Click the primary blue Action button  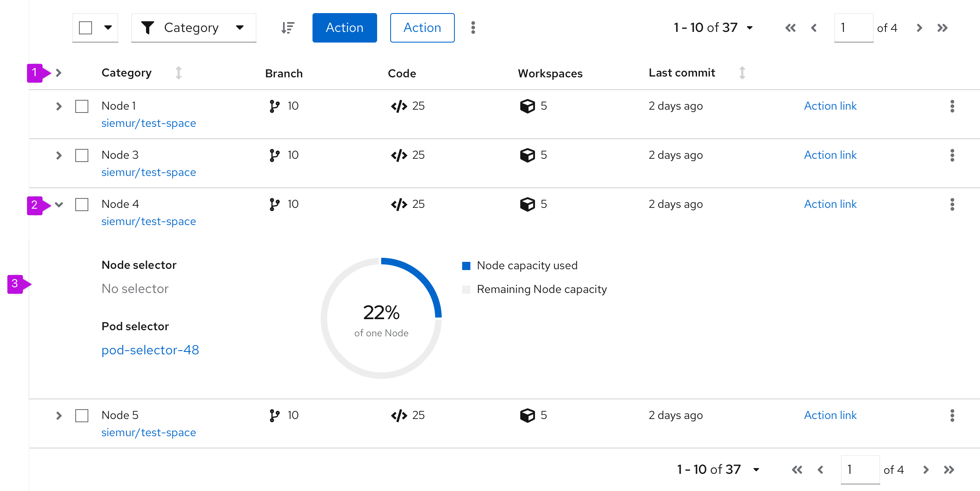click(344, 28)
